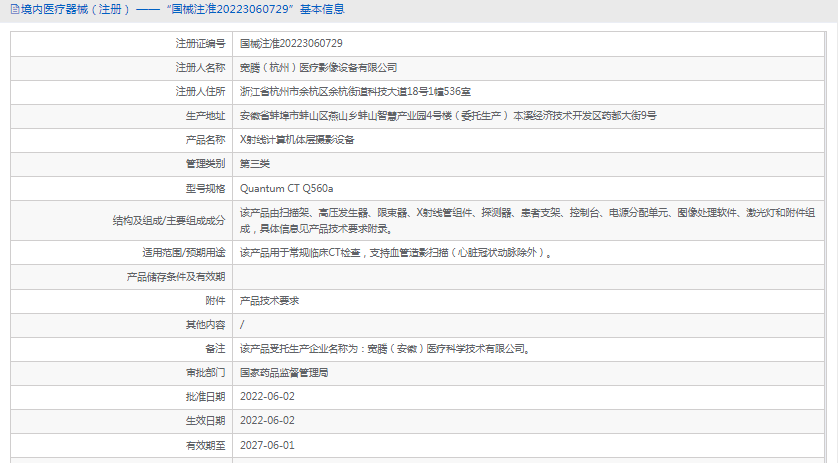The width and height of the screenshot is (838, 463).
Task: Select the 2022-06-02 value in the 生效日期 row
Action: [x=267, y=421]
